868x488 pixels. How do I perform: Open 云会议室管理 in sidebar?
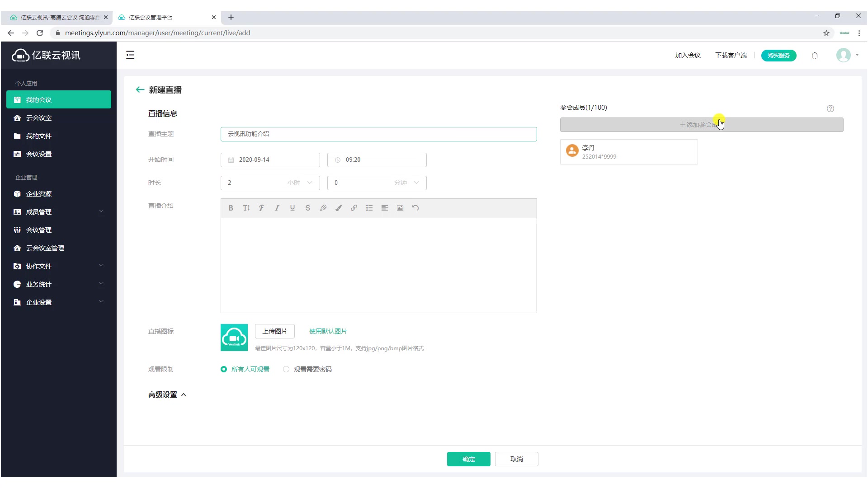click(x=59, y=248)
